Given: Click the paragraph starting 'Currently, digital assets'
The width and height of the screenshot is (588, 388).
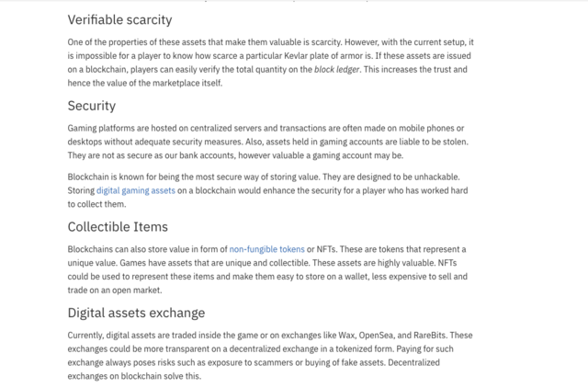Looking at the screenshot, I should (270, 356).
